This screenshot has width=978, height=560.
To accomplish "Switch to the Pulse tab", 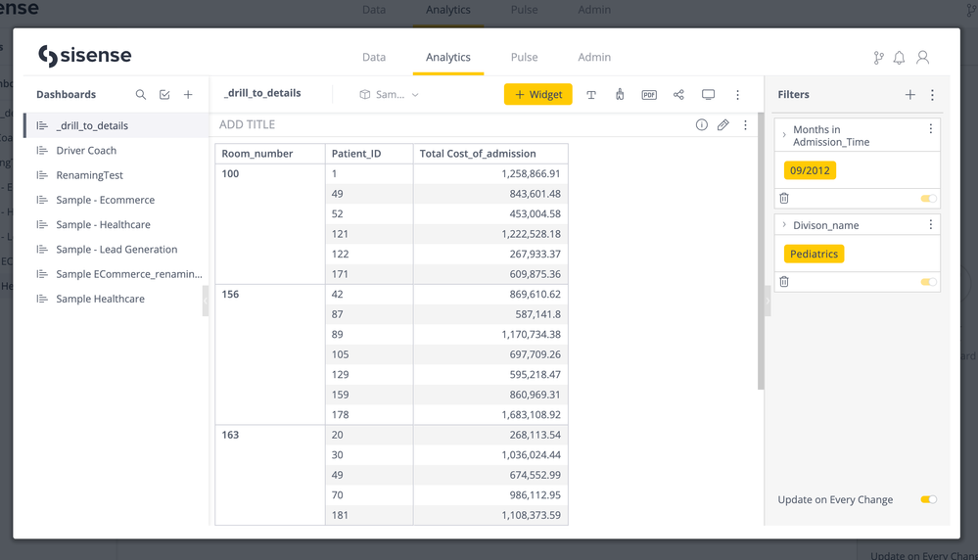I will [x=524, y=58].
